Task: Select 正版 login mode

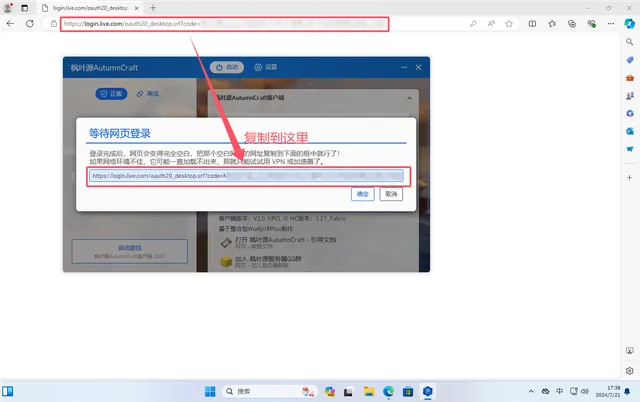Action: click(x=111, y=93)
